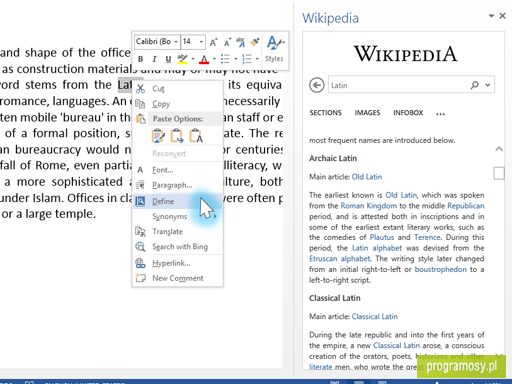512x384 pixels.
Task: Click the Clear Formatting icon
Action: tap(240, 42)
